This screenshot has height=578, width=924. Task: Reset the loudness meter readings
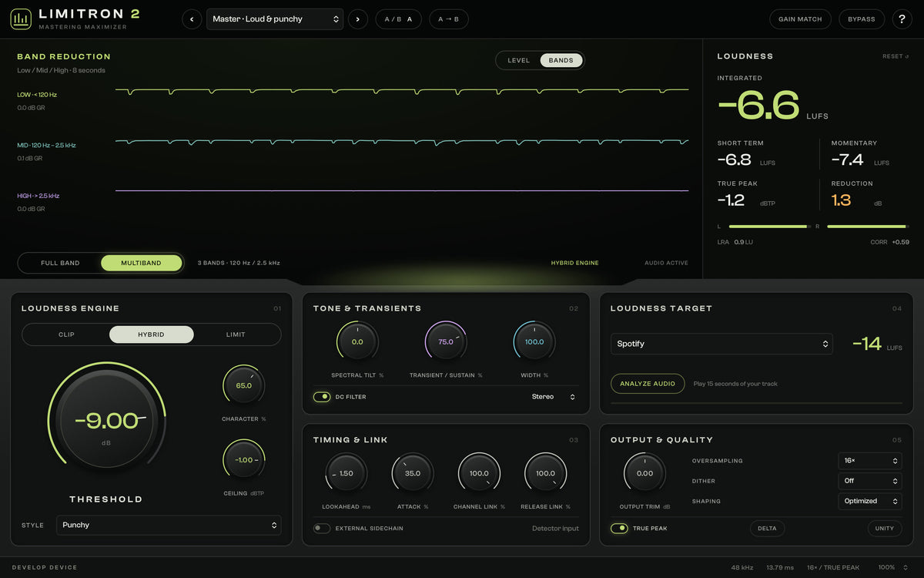[896, 56]
